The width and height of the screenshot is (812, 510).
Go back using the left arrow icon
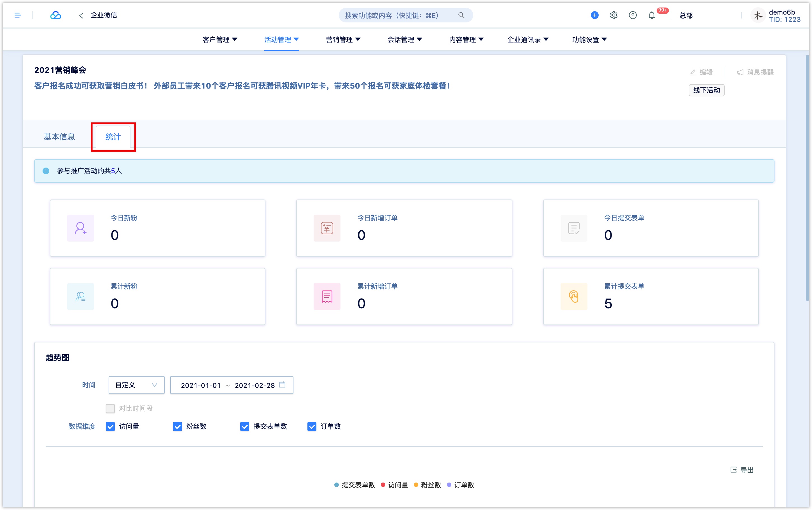coord(81,15)
